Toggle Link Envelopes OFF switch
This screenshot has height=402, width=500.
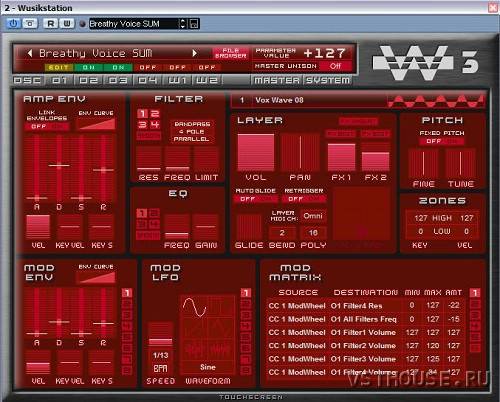click(47, 127)
